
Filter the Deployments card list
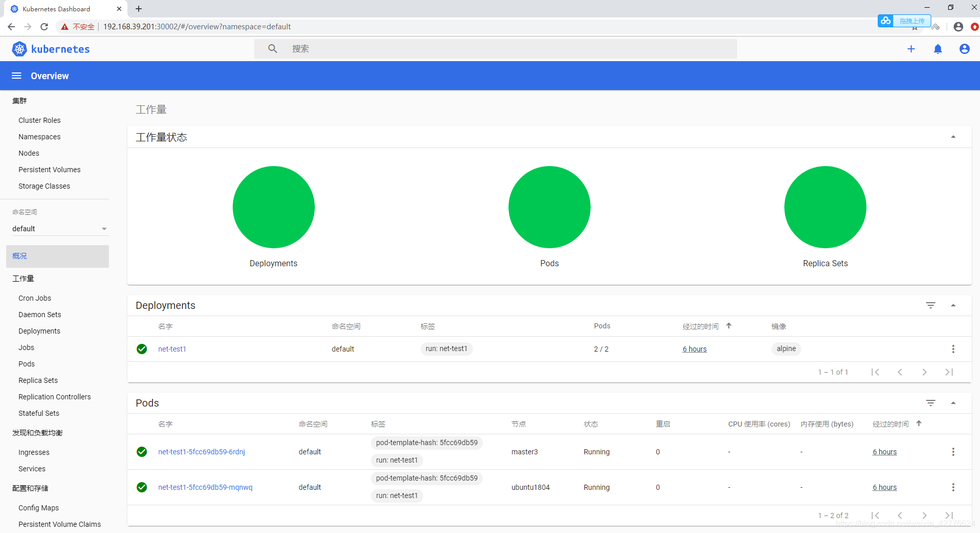pyautogui.click(x=931, y=305)
